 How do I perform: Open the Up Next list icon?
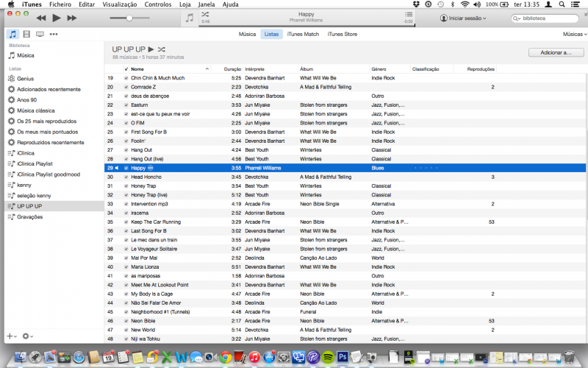(409, 14)
